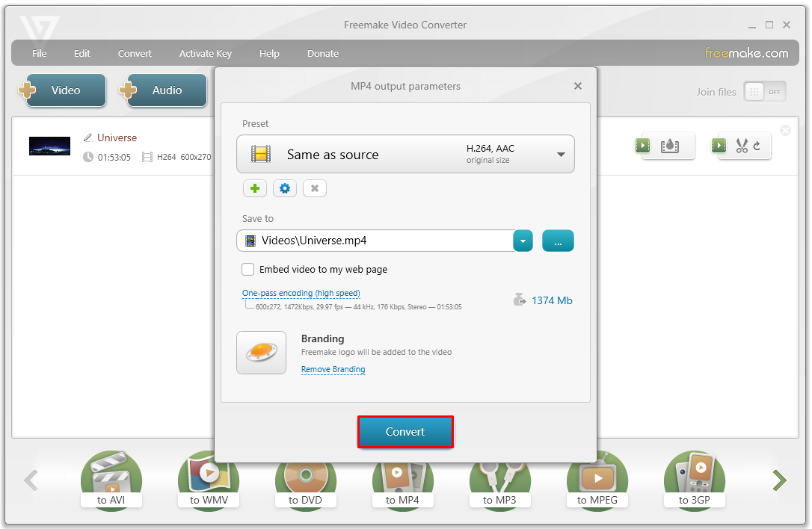Toggle the Join files switch
Screen dimensions: 812x529
tap(765, 92)
